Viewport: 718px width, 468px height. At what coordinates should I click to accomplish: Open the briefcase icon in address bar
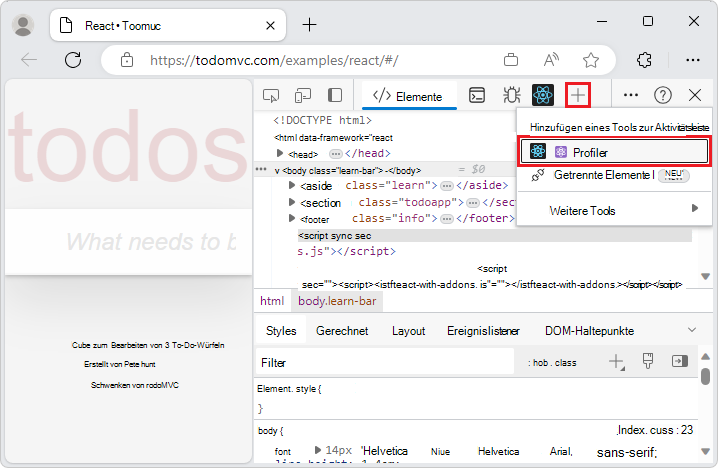tap(511, 60)
